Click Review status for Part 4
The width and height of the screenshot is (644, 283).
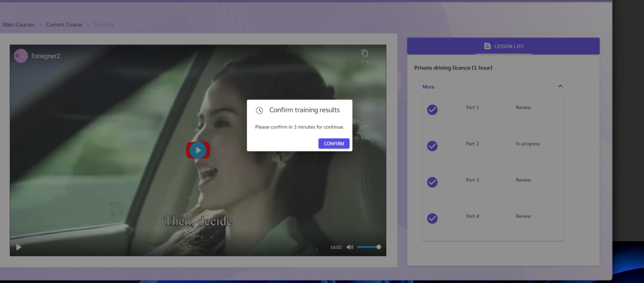pyautogui.click(x=523, y=217)
